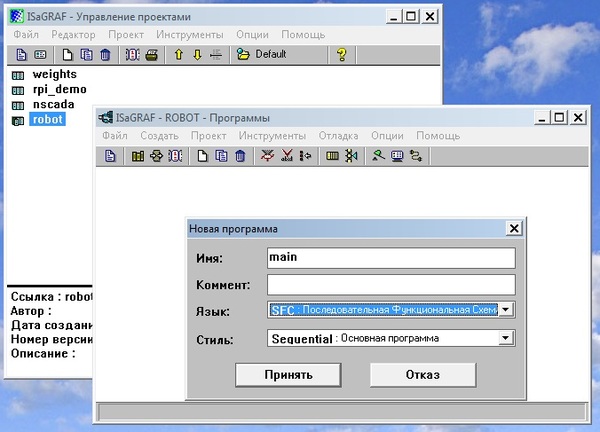Viewport: 600px width, 432px height.
Task: Click the verify program 'abcd' check icon
Action: click(x=287, y=156)
